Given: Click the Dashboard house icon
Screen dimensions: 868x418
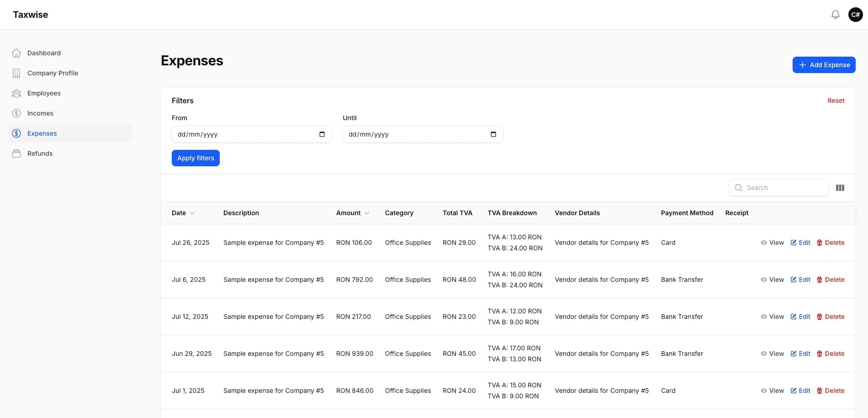Looking at the screenshot, I should [16, 53].
